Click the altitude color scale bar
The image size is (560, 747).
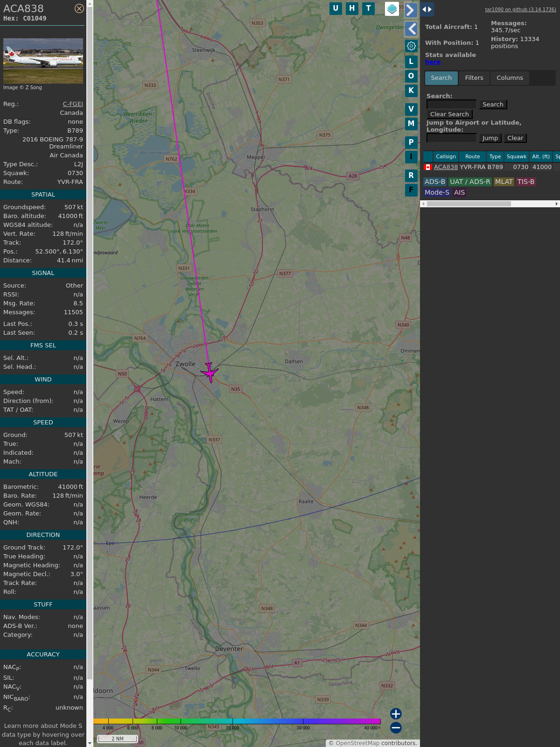click(x=237, y=721)
